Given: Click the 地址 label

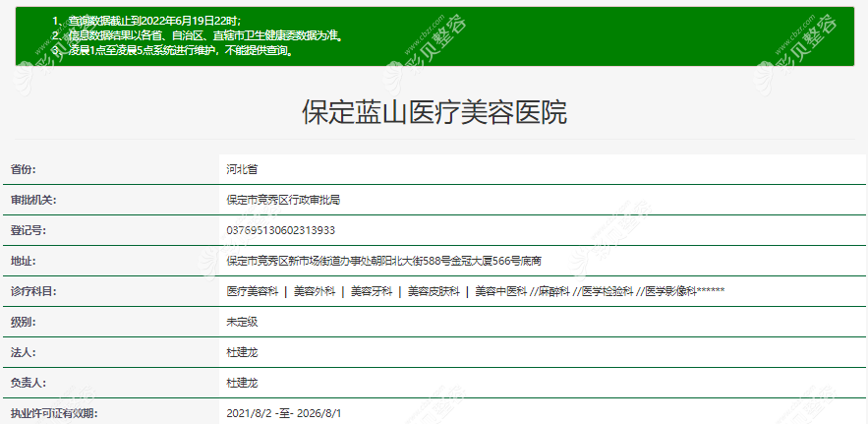Looking at the screenshot, I should [24, 261].
